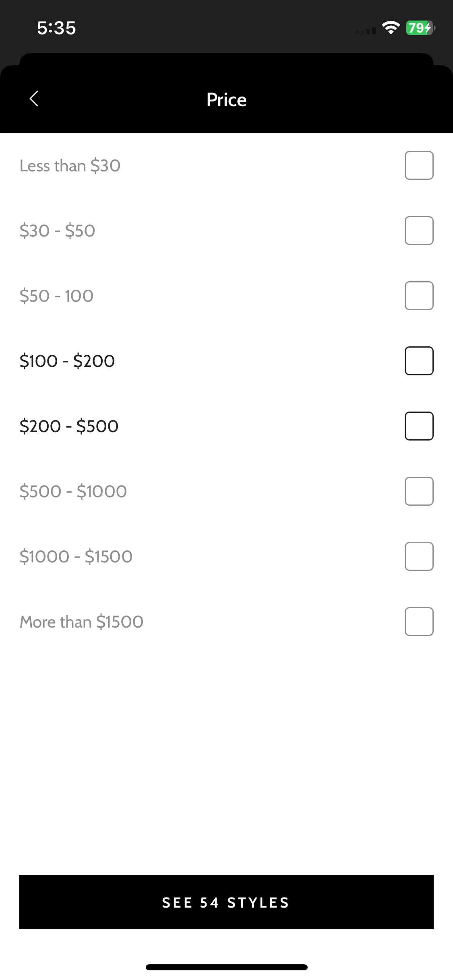Tap the Wi-Fi status icon
The height and width of the screenshot is (980, 453).
click(x=391, y=28)
